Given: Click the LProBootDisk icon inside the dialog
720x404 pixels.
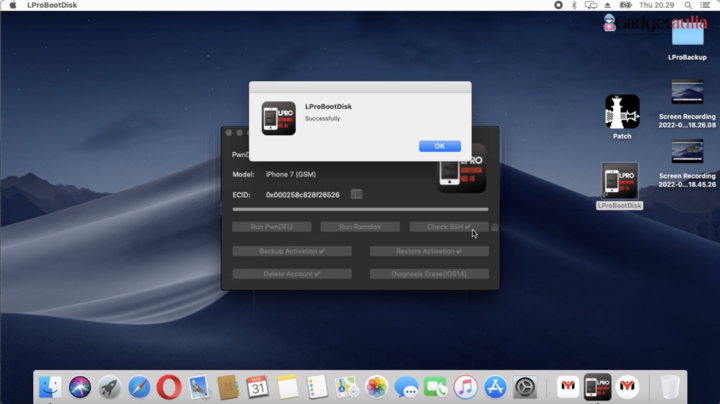Looking at the screenshot, I should pyautogui.click(x=279, y=118).
